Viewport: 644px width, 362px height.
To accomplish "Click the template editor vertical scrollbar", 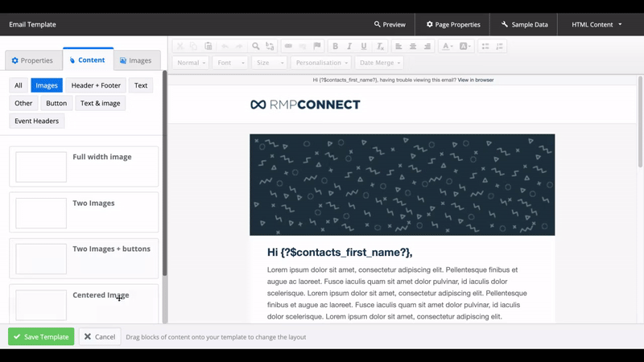I will [x=640, y=122].
